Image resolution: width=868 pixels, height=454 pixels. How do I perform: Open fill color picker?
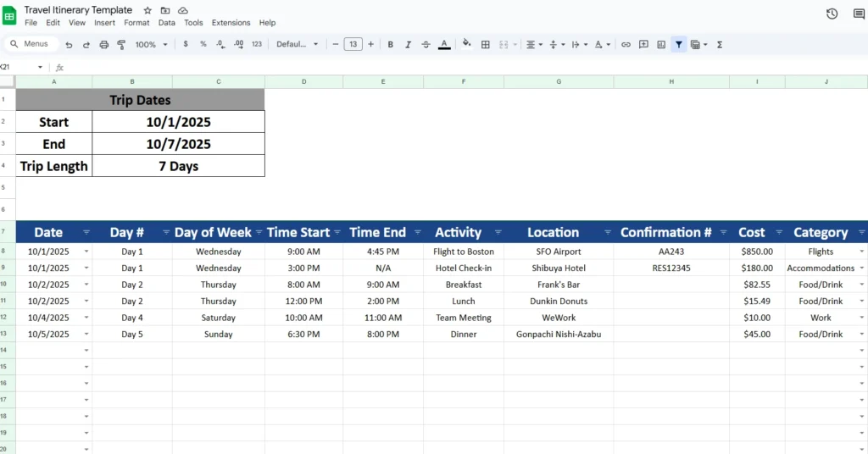point(467,44)
